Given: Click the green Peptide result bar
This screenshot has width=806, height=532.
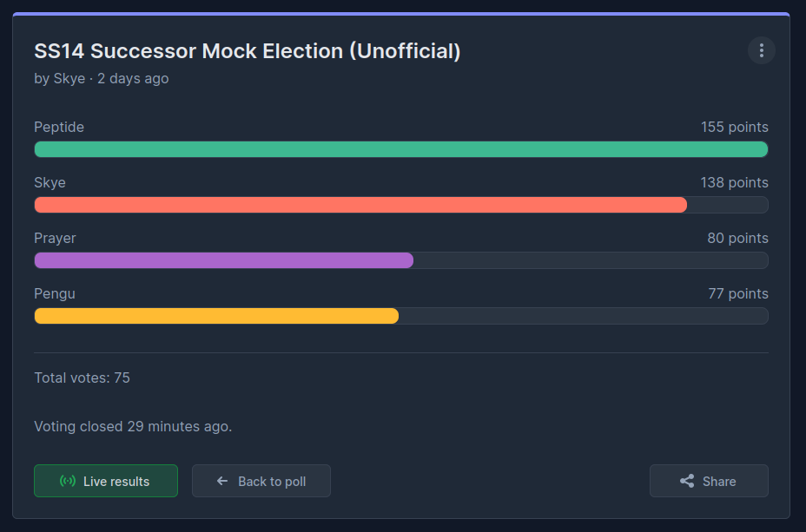Looking at the screenshot, I should pos(401,149).
